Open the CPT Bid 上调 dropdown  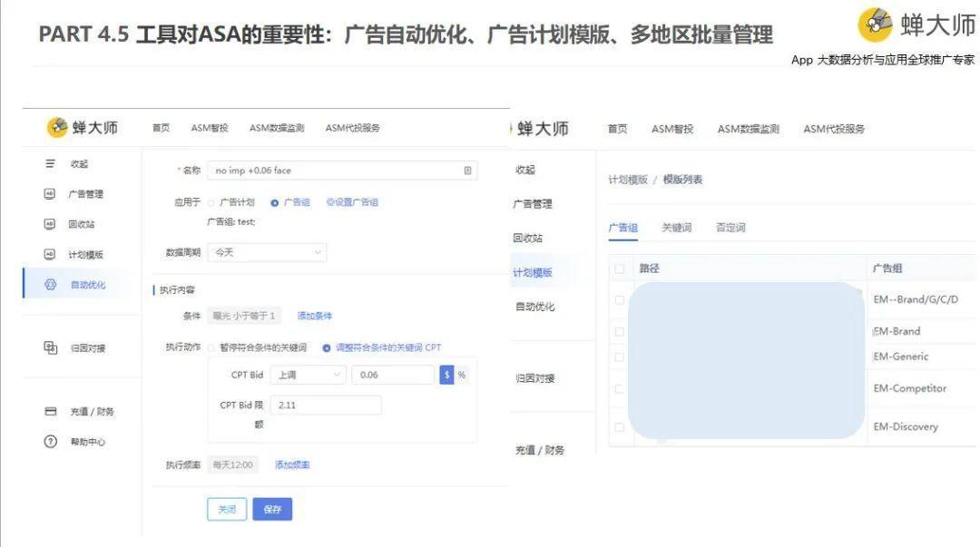click(x=309, y=375)
